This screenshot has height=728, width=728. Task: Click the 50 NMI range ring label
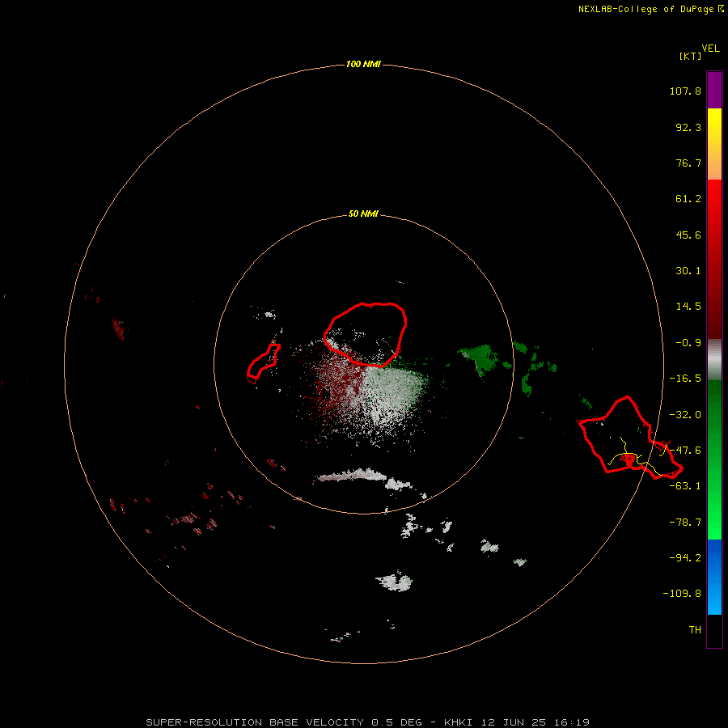(x=363, y=214)
